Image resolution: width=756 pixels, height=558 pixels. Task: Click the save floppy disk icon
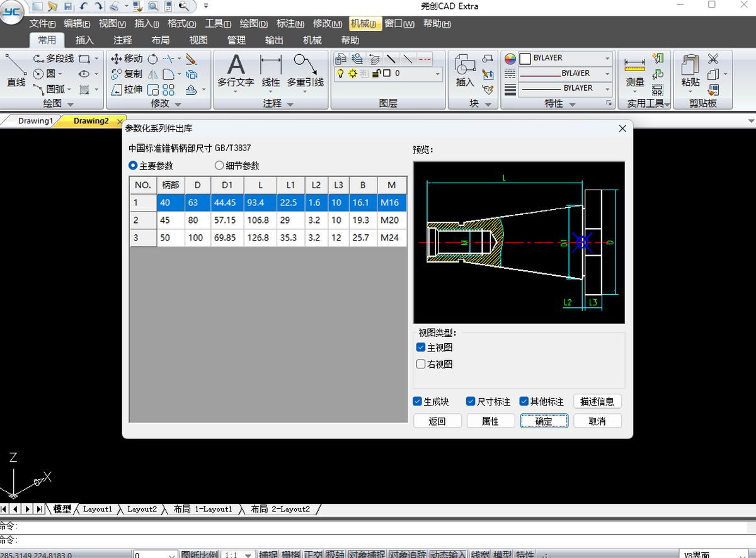click(68, 6)
